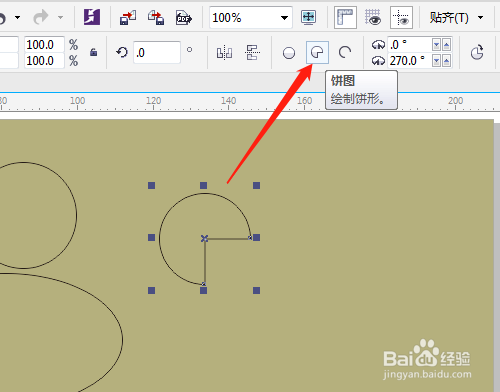Click the left-middle selection handle of pie
500x392 pixels.
coord(151,237)
